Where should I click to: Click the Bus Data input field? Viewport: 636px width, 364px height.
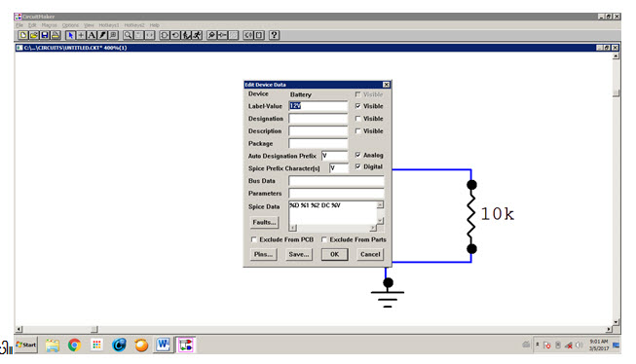click(x=336, y=181)
